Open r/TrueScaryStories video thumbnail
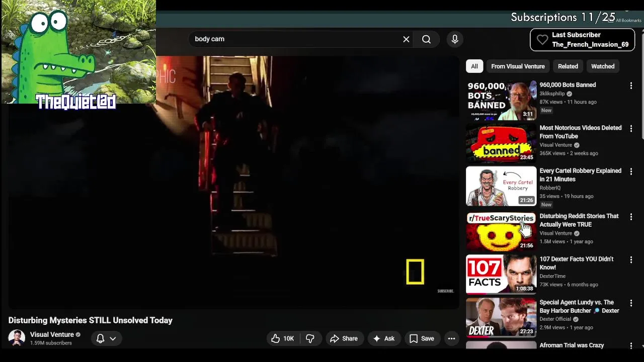Image resolution: width=644 pixels, height=362 pixels. [501, 231]
